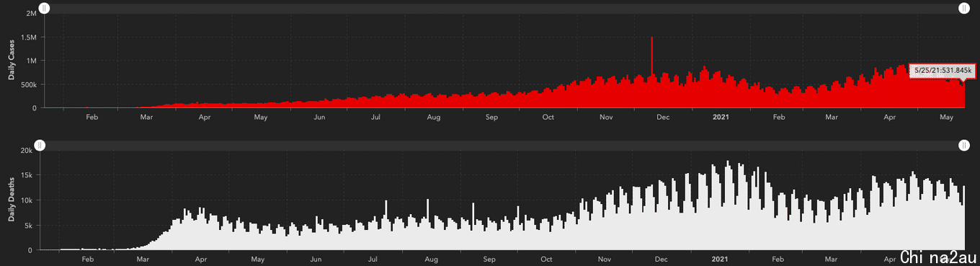This screenshot has width=980, height=266.
Task: Click the right range handle of Daily Cases chart
Action: 964,8
